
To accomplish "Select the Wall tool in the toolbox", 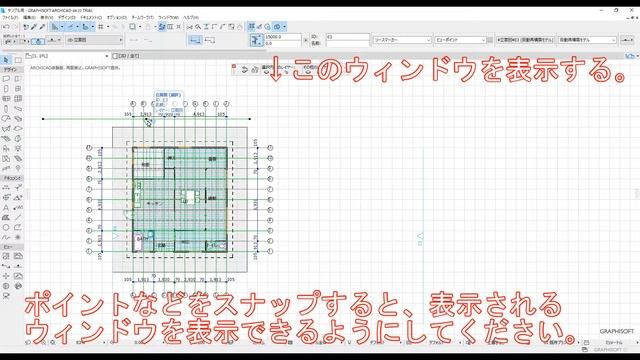I will (x=6, y=79).
